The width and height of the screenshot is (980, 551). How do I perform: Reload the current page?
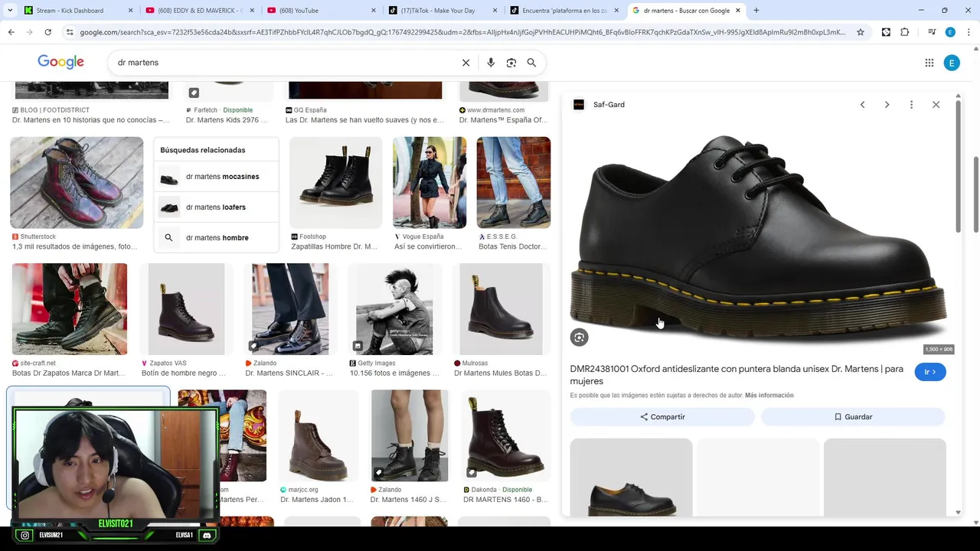(47, 32)
